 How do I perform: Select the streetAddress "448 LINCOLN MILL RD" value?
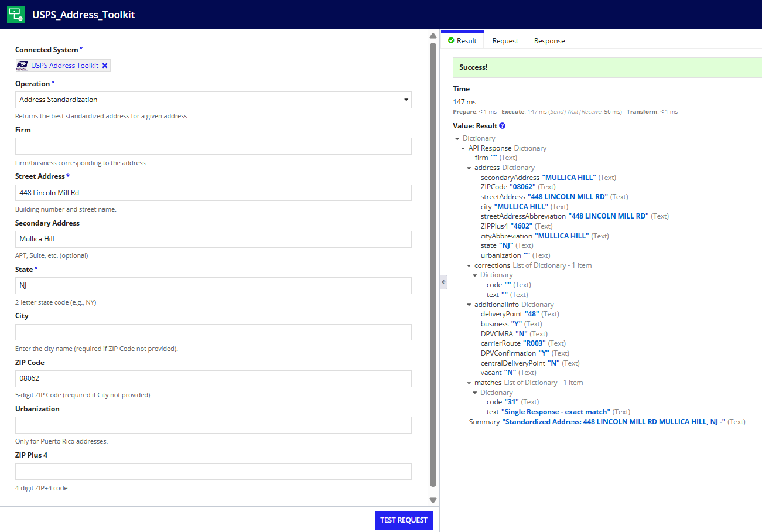coord(568,197)
